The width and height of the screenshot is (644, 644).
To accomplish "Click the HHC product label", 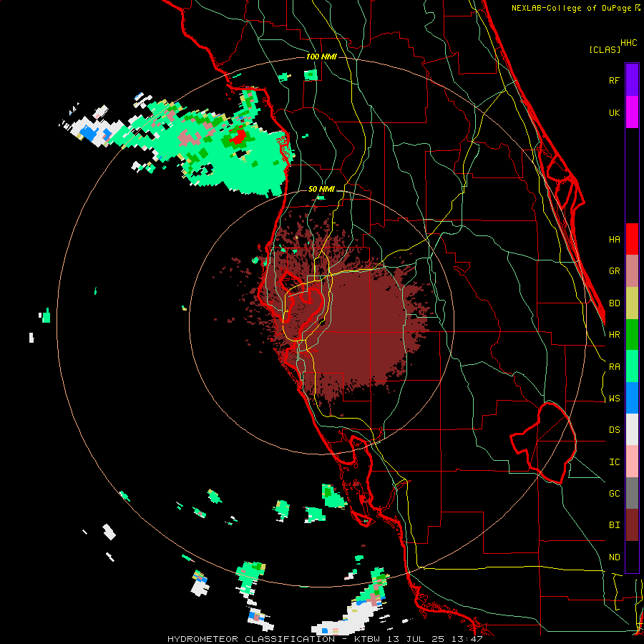I will [628, 43].
